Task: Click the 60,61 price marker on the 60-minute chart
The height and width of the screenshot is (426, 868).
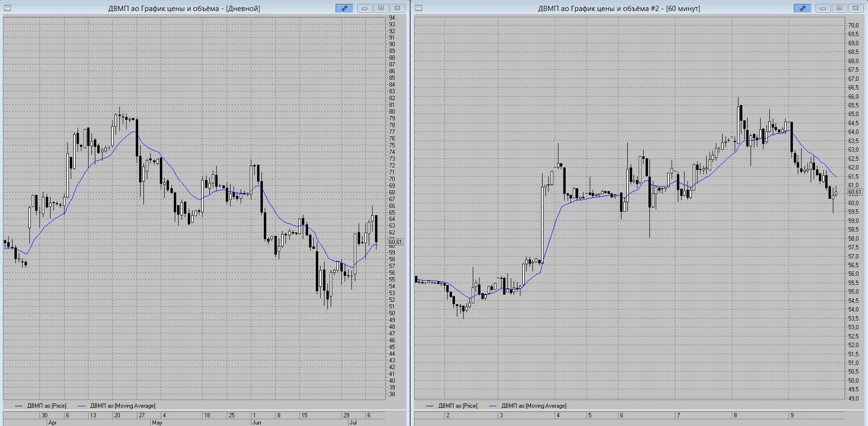Action: pos(855,192)
